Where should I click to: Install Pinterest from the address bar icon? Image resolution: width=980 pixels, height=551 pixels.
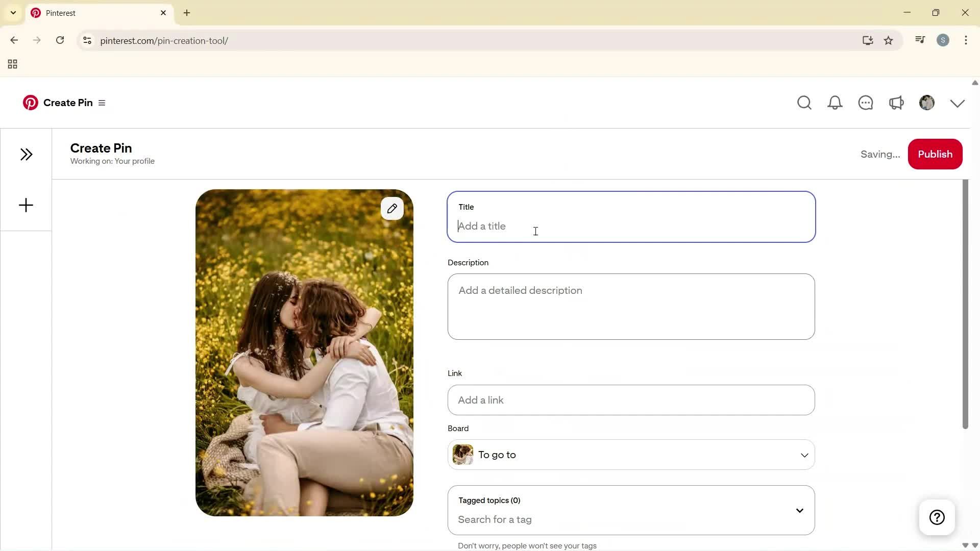coord(868,40)
